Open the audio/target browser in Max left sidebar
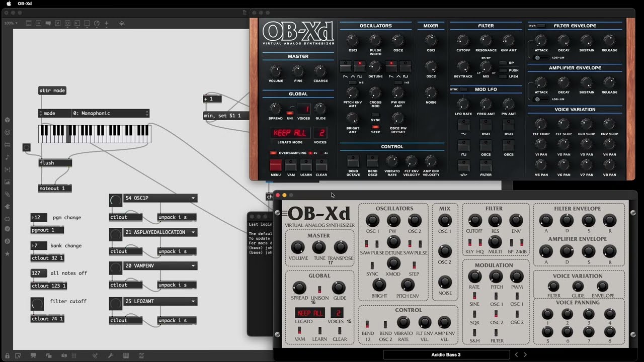The image size is (644, 362). 8,132
